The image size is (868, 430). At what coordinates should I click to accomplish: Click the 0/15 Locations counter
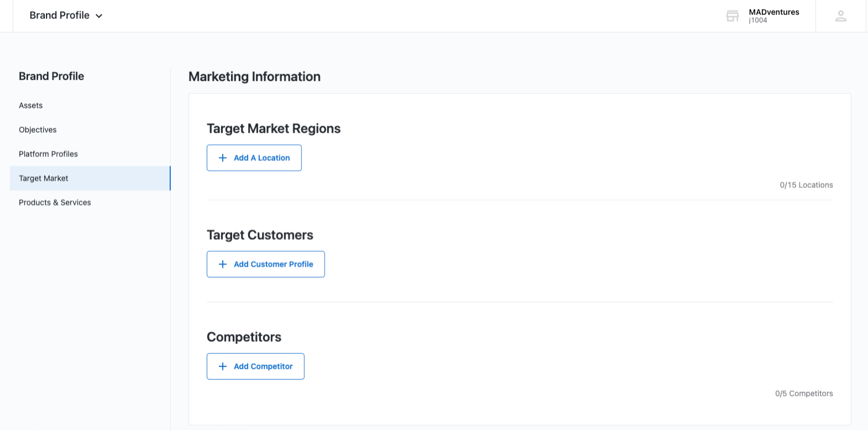pyautogui.click(x=806, y=185)
